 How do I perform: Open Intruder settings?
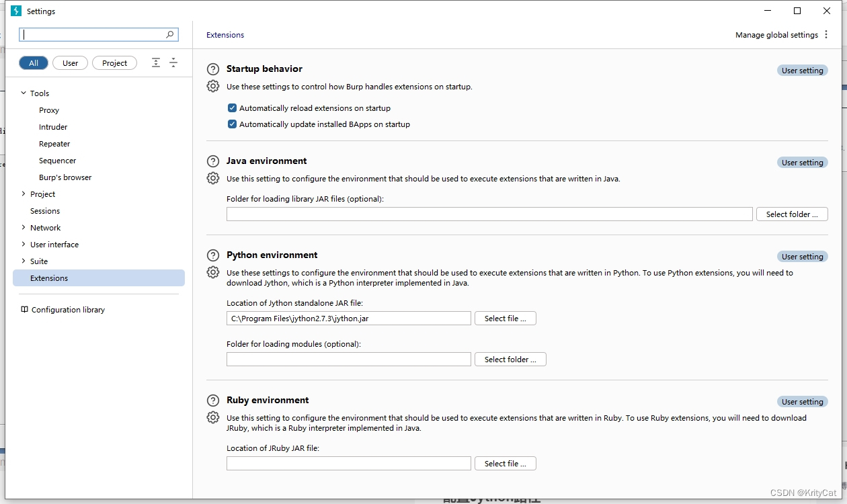[x=53, y=127]
